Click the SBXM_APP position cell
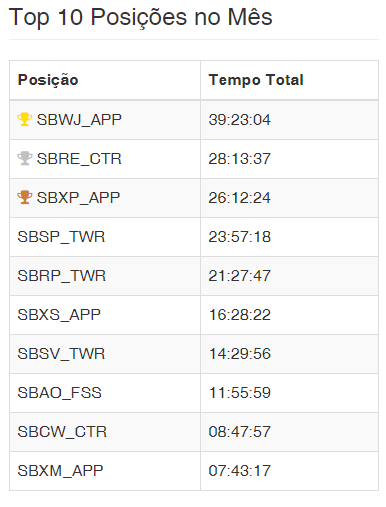The image size is (386, 507). tap(105, 471)
